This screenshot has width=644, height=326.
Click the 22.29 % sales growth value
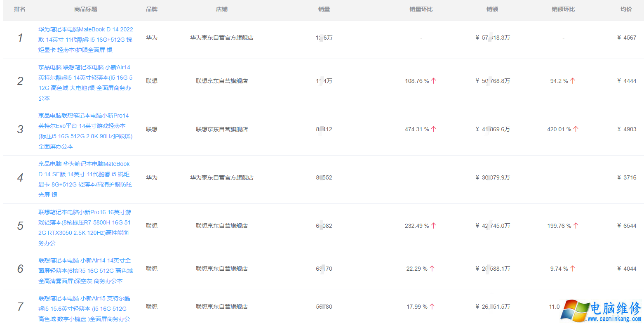coord(417,269)
